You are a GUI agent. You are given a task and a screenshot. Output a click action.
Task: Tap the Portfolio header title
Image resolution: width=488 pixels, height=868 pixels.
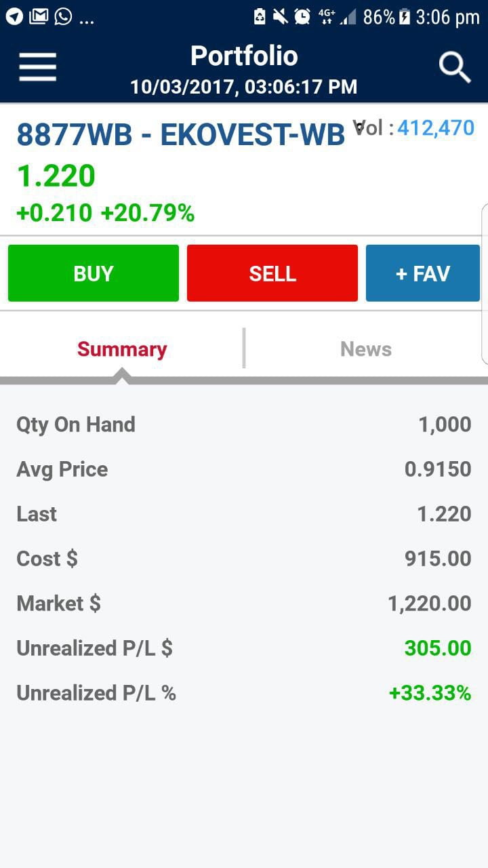point(244,56)
